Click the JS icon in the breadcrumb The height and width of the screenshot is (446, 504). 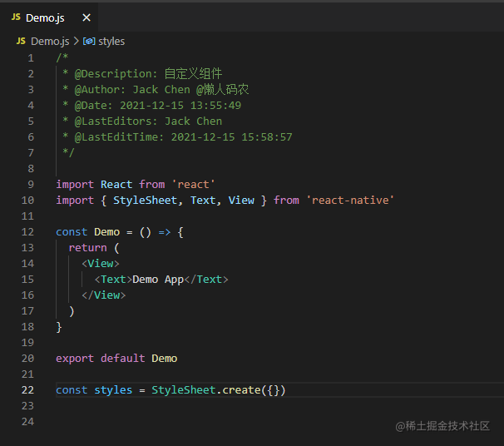click(21, 41)
